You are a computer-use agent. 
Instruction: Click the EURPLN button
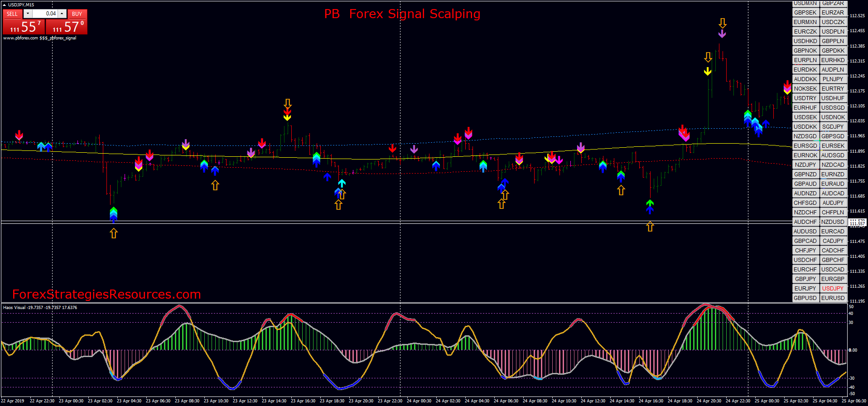point(805,60)
